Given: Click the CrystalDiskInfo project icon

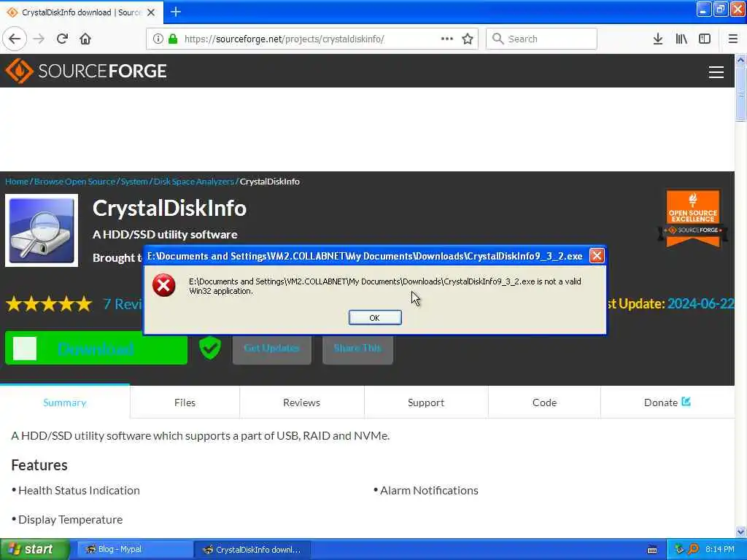Looking at the screenshot, I should (42, 230).
